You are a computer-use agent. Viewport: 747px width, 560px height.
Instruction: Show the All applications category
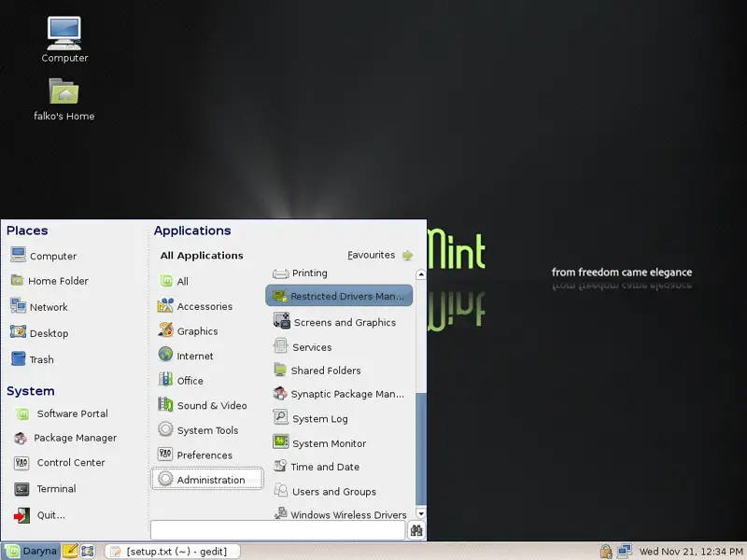(173, 281)
